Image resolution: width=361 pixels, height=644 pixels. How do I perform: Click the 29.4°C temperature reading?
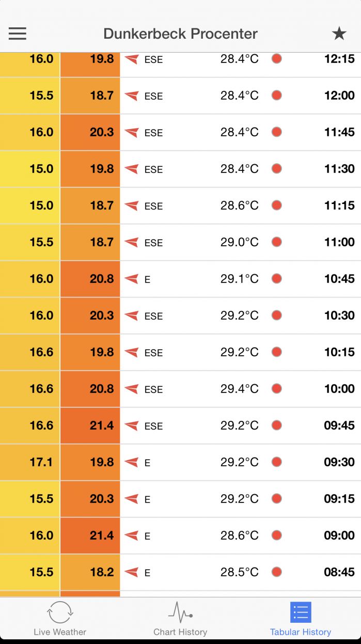click(x=239, y=389)
